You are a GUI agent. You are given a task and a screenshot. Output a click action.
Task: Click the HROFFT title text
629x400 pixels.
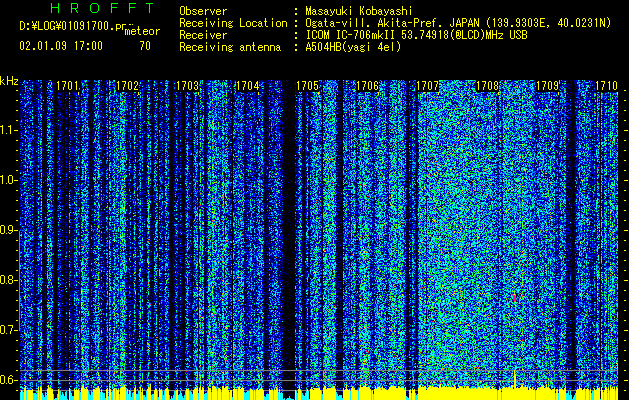click(103, 8)
